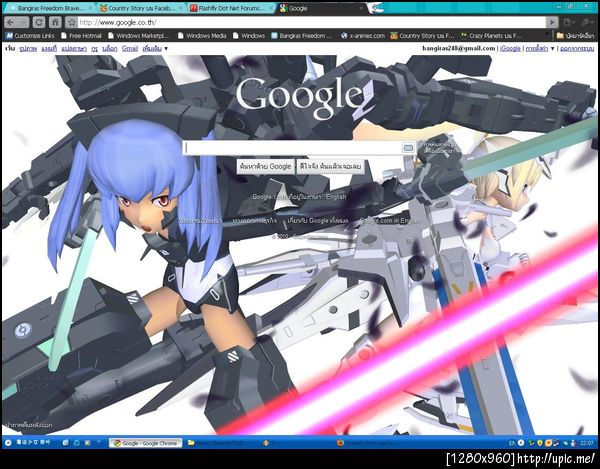The width and height of the screenshot is (600, 469).
Task: Switch to Country Story Facebook tab
Action: pos(142,8)
